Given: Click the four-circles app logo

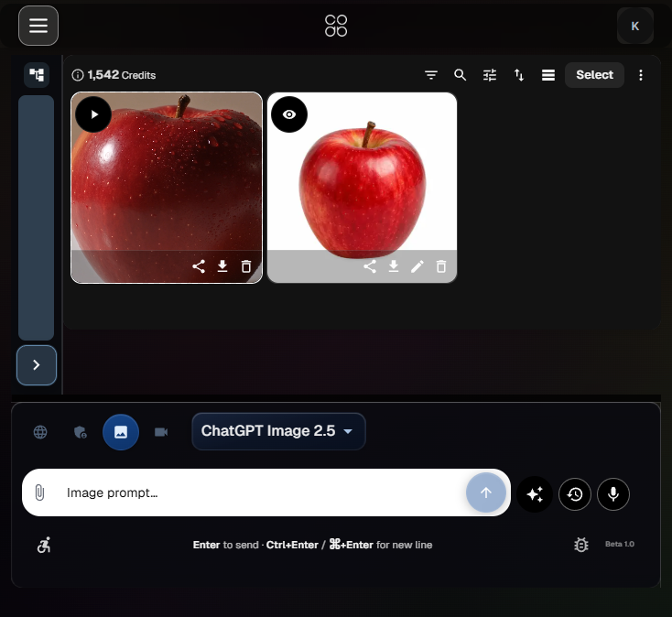Looking at the screenshot, I should click(x=336, y=26).
